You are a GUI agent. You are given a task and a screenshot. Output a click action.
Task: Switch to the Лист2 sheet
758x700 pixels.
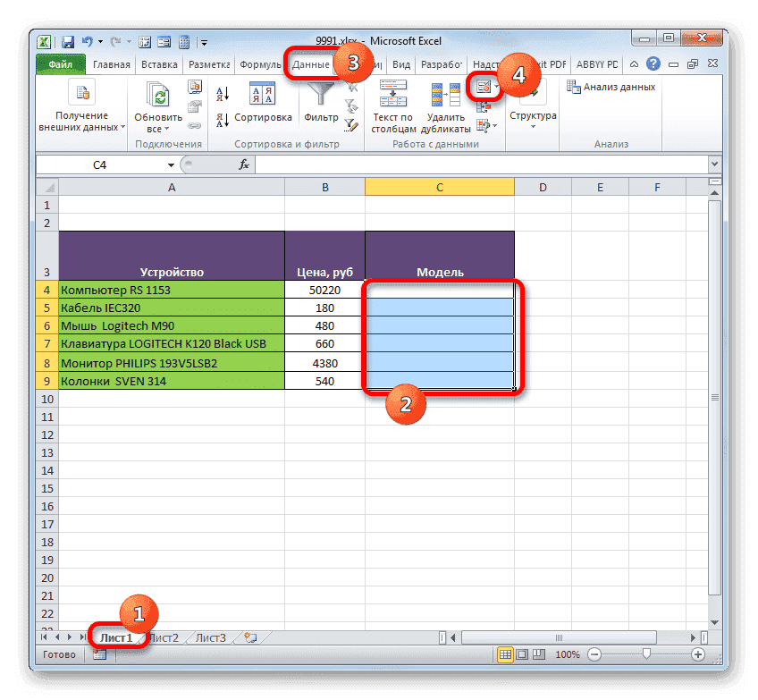pyautogui.click(x=164, y=637)
